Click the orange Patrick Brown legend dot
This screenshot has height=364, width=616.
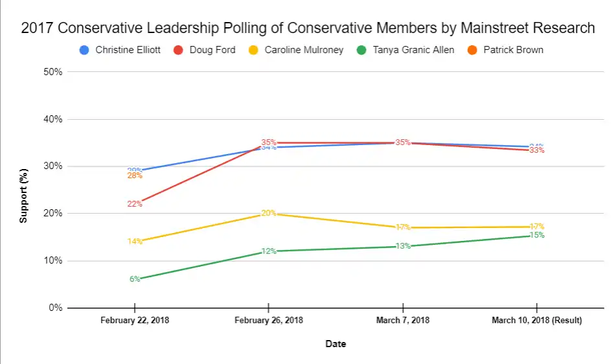(472, 50)
